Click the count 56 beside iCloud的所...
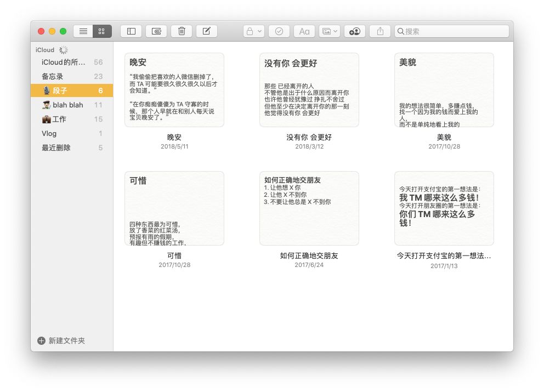544x392 pixels. tap(98, 62)
